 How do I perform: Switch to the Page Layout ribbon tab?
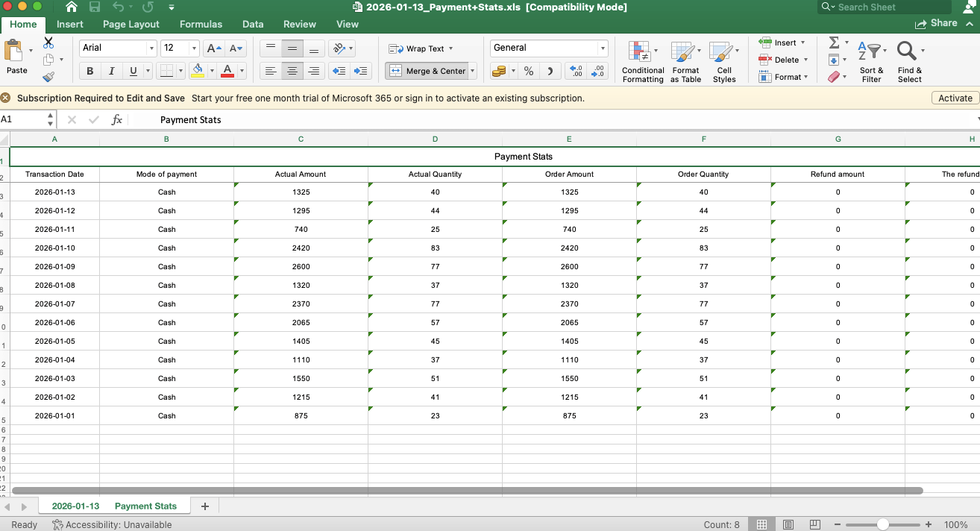pos(131,24)
